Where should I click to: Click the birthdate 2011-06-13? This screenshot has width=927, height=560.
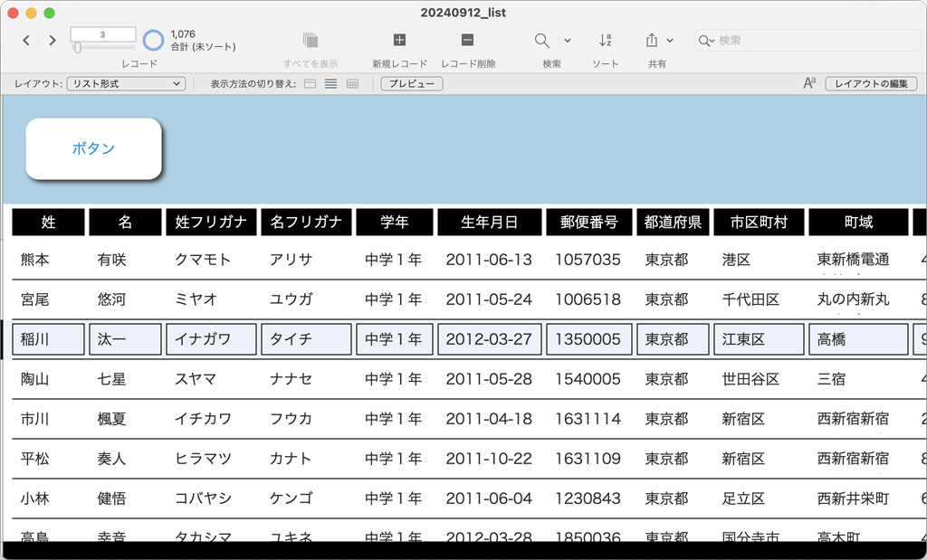(x=489, y=260)
